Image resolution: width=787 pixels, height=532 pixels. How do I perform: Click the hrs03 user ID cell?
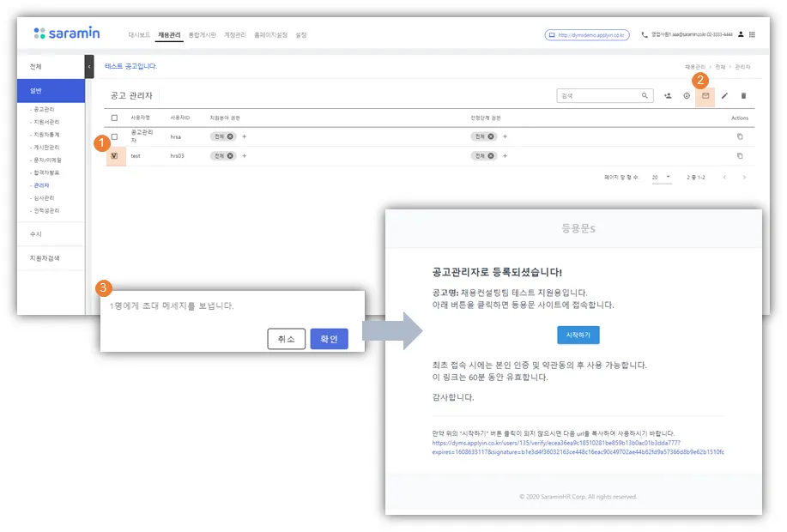click(177, 155)
